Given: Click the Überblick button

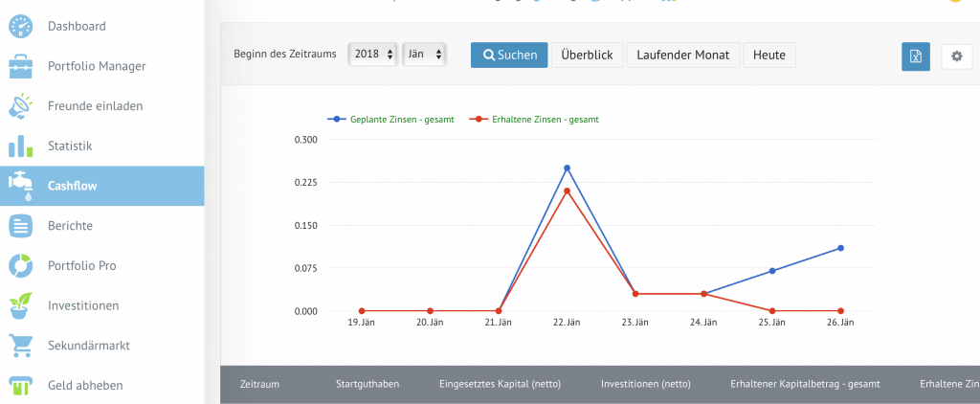Looking at the screenshot, I should [587, 55].
